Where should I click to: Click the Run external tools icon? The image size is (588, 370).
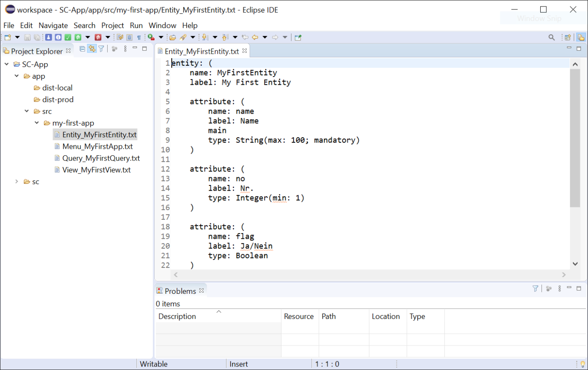(x=151, y=37)
